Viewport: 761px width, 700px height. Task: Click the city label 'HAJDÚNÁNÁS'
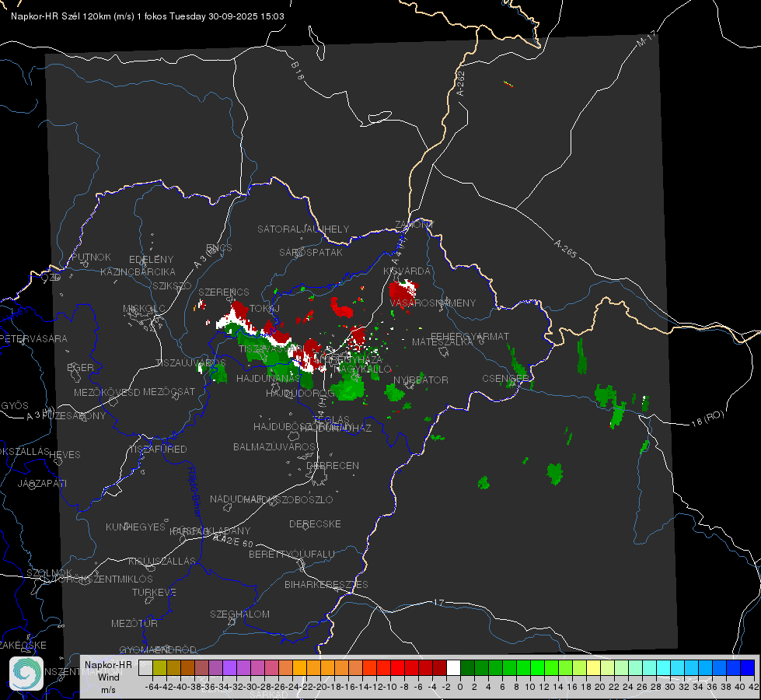[x=268, y=378]
